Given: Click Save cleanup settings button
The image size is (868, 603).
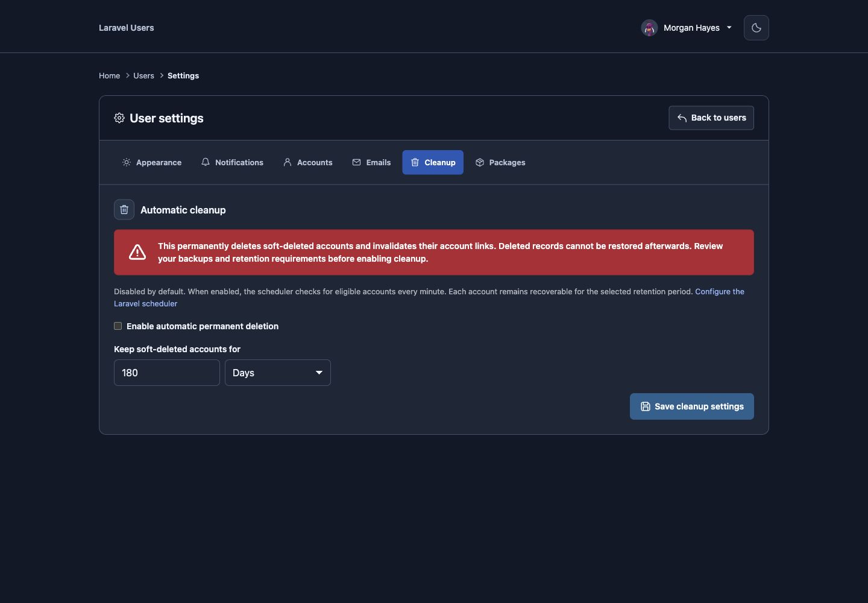Looking at the screenshot, I should [x=692, y=406].
